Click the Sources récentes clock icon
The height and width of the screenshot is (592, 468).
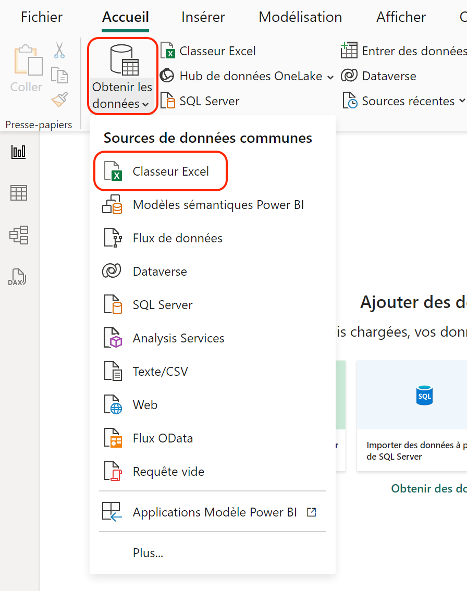pyautogui.click(x=350, y=100)
